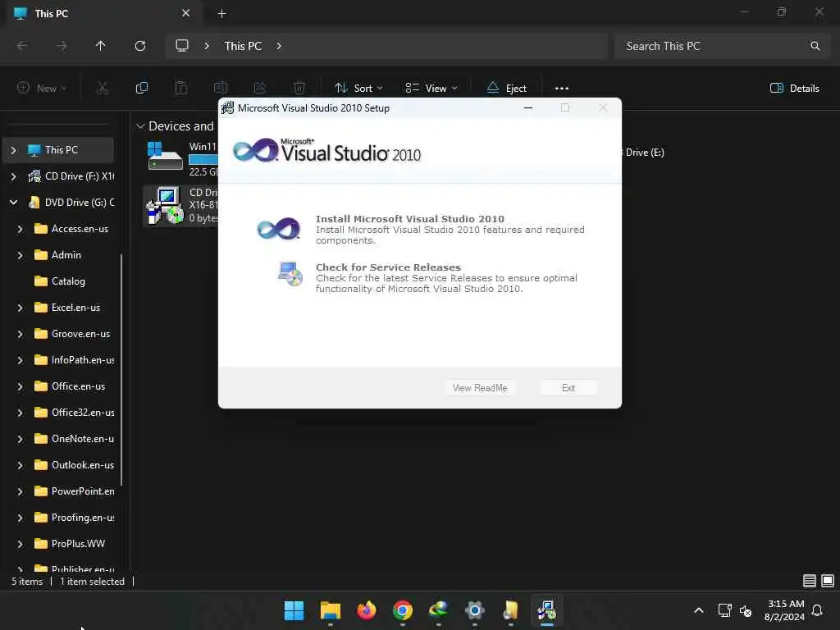840x630 pixels.
Task: Click the Forward arrow in File Explorer
Action: tap(62, 46)
